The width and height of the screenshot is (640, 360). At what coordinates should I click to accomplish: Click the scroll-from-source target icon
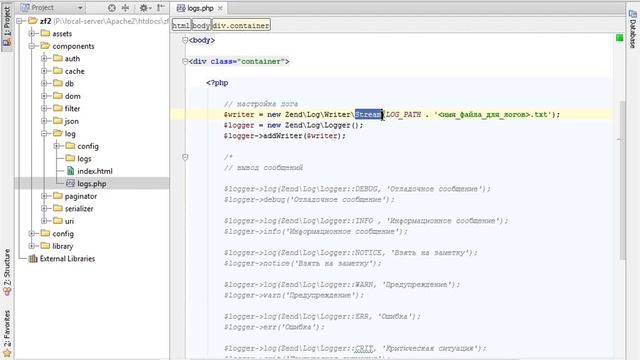click(111, 8)
